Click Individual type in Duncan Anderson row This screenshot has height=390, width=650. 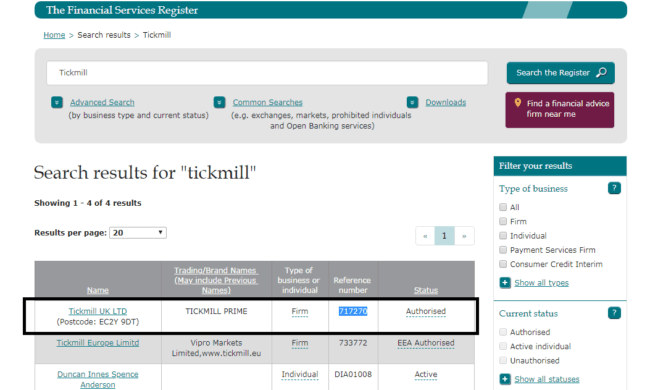coord(300,374)
